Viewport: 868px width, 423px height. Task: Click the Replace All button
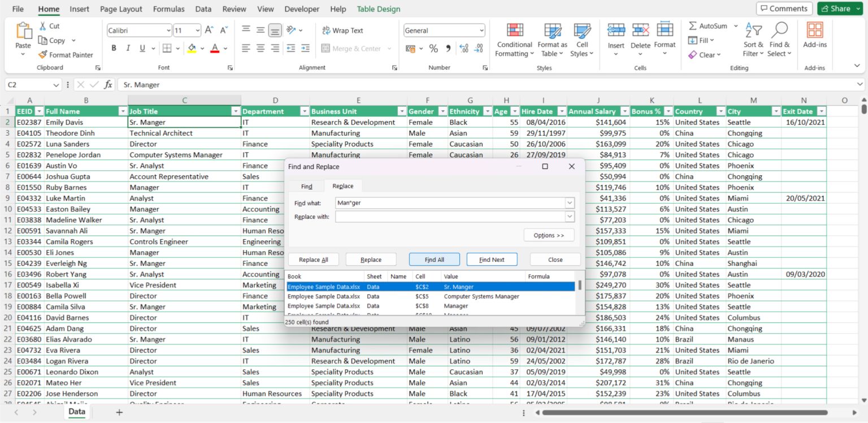point(313,259)
